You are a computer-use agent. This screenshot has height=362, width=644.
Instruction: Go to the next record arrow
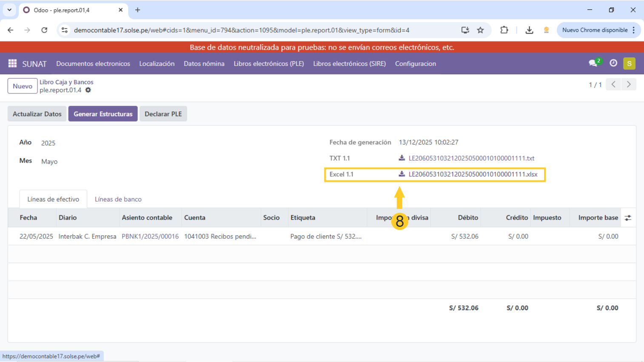click(x=629, y=85)
